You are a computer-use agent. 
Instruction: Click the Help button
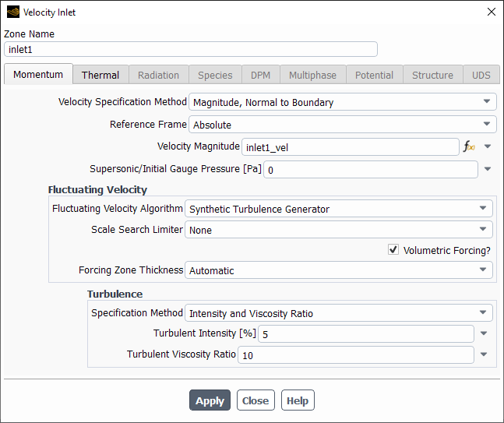297,400
